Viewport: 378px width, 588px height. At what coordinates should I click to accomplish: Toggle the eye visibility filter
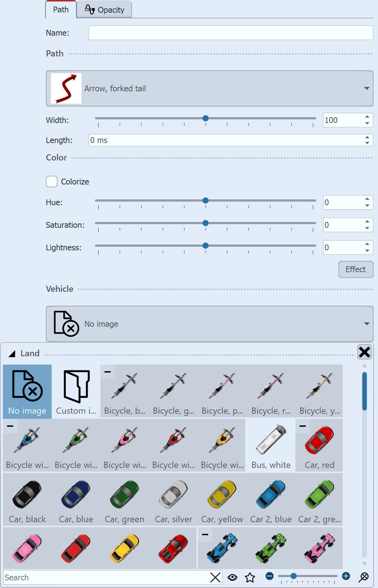(232, 577)
